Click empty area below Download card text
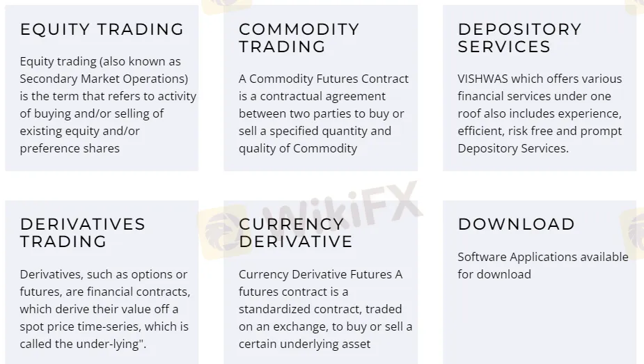Viewport: 644px width, 364px height. tap(540, 322)
